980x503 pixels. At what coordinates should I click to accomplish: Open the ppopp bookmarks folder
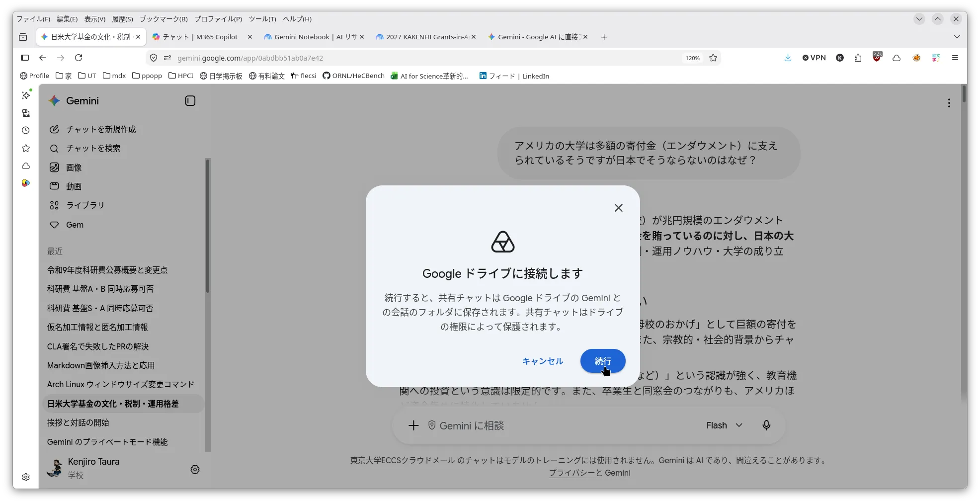(147, 76)
